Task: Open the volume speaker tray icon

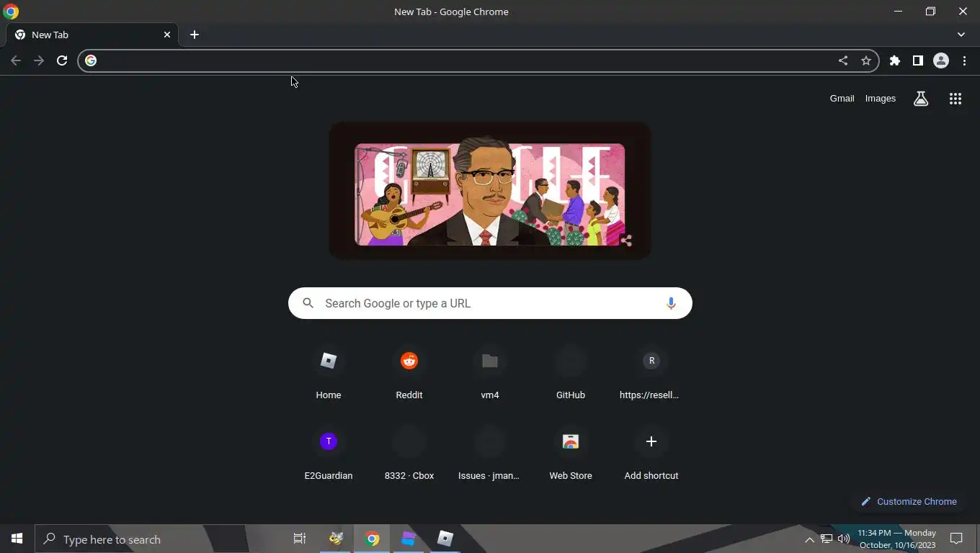Action: [x=844, y=539]
